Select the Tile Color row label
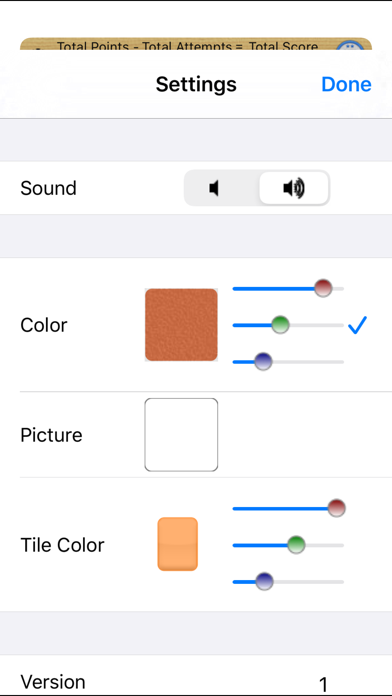This screenshot has width=392, height=696. pyautogui.click(x=63, y=545)
